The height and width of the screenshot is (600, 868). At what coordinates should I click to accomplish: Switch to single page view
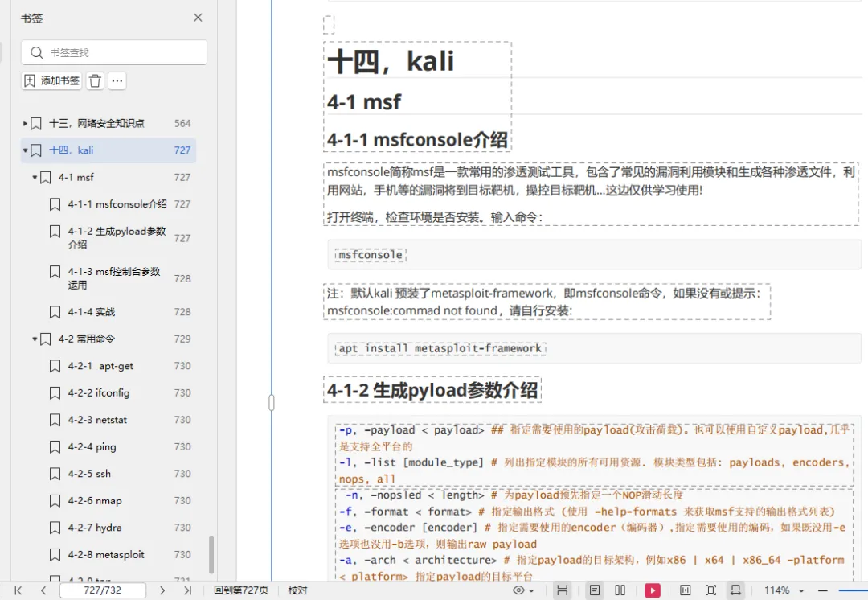pyautogui.click(x=595, y=590)
